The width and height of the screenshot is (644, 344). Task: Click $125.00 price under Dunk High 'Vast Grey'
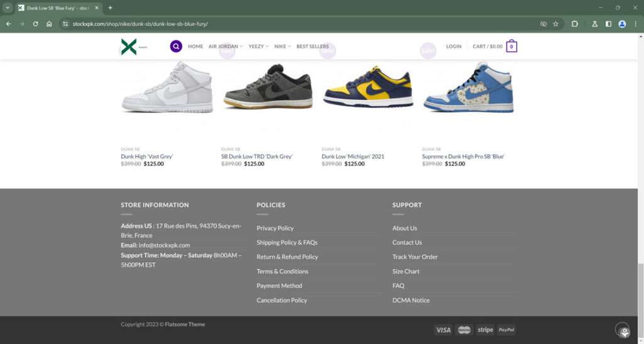[x=153, y=164]
